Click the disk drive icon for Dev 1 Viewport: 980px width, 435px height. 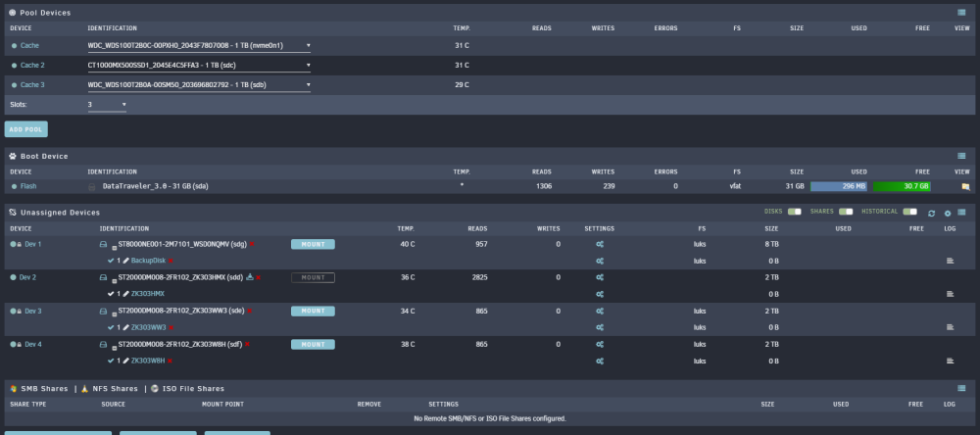104,244
